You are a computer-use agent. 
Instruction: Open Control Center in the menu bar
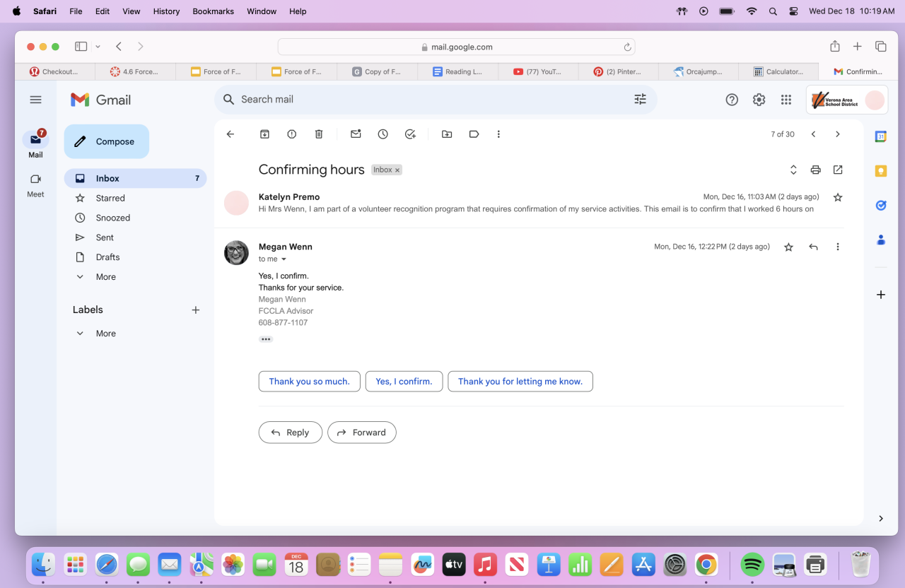[793, 11]
